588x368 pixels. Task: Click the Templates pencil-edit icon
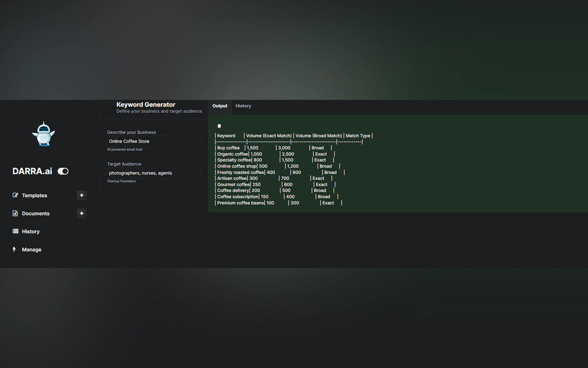15,195
